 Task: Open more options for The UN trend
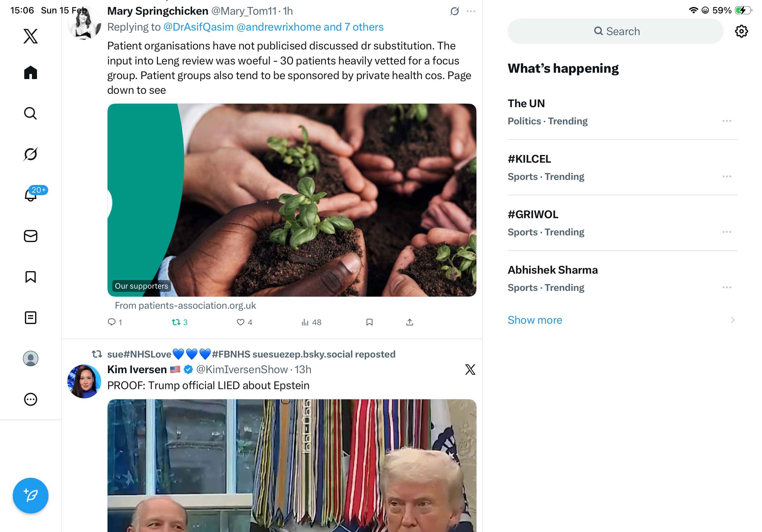(x=727, y=121)
